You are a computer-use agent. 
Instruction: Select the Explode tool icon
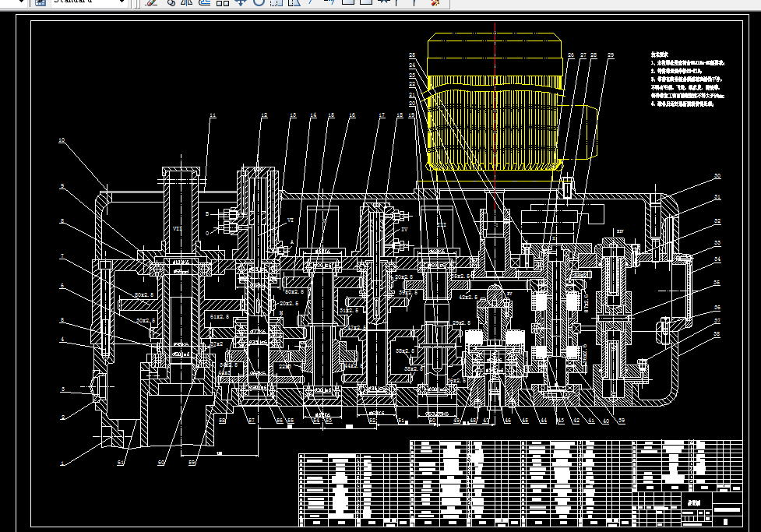coord(435,2)
